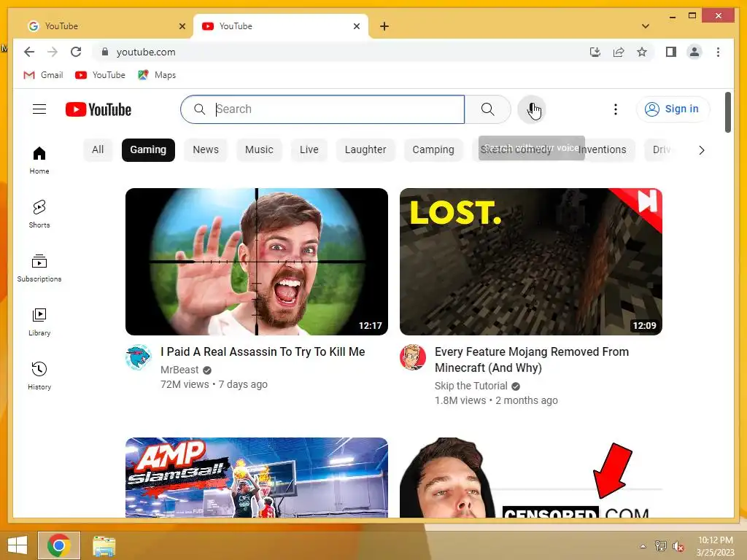Viewport: 747px width, 560px height.
Task: Select the Gaming category chip
Action: tap(148, 150)
